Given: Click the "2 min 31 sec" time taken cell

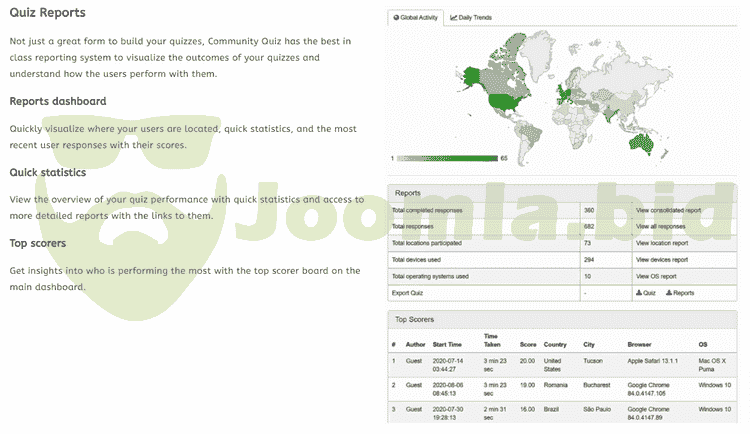Looking at the screenshot, I should [x=495, y=413].
